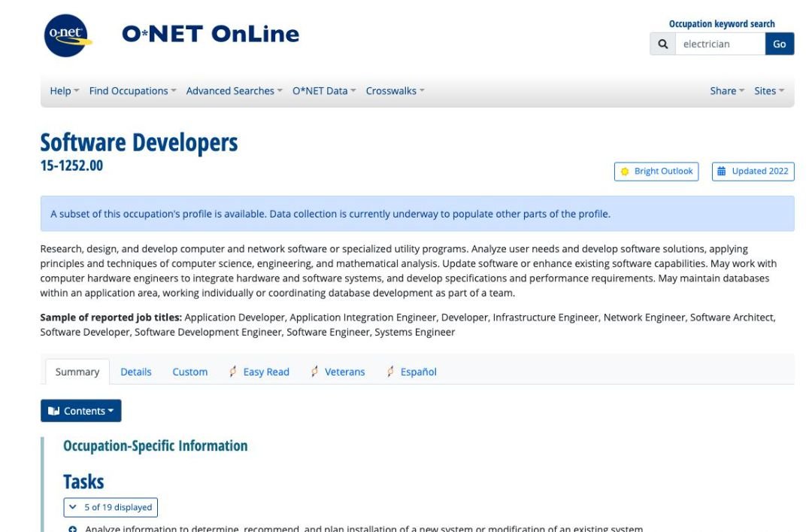This screenshot has width=812, height=532.
Task: Click the Easy Read tab icon
Action: click(x=233, y=371)
